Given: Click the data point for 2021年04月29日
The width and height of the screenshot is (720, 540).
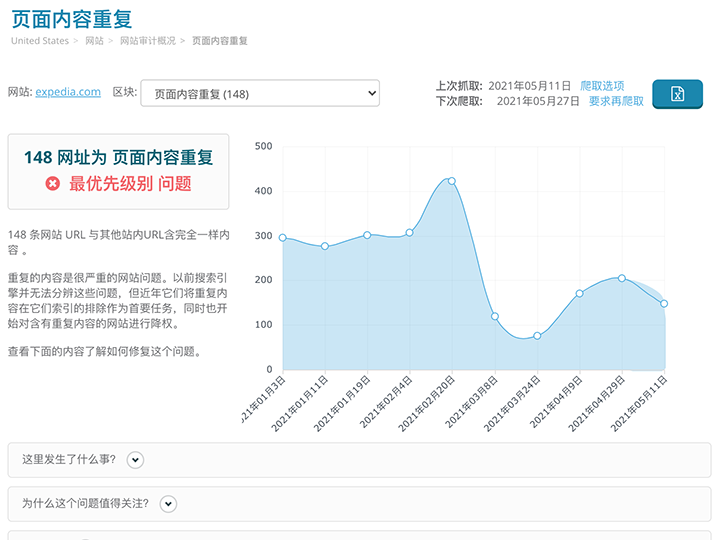Looking at the screenshot, I should (622, 278).
